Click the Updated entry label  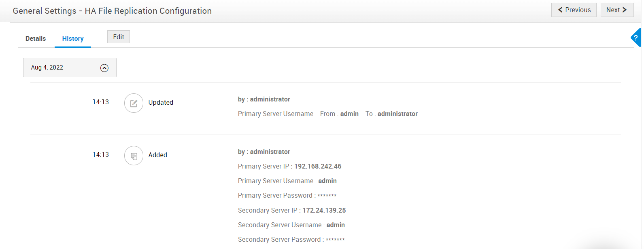(161, 102)
